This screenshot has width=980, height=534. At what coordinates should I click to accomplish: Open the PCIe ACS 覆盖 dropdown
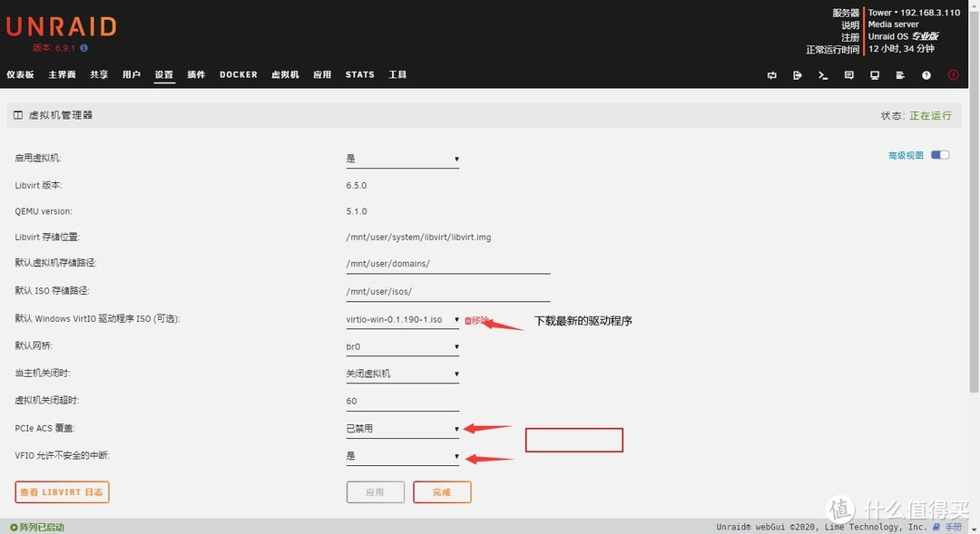point(402,429)
